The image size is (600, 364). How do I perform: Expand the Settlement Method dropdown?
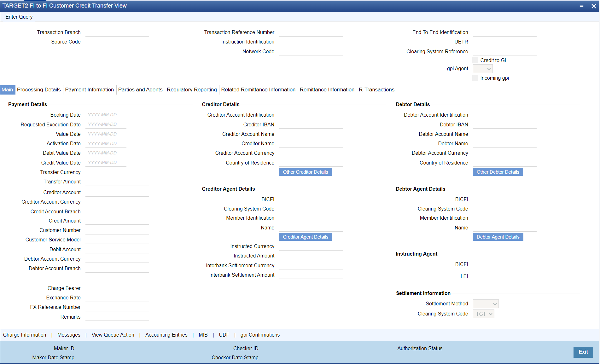[x=486, y=304]
